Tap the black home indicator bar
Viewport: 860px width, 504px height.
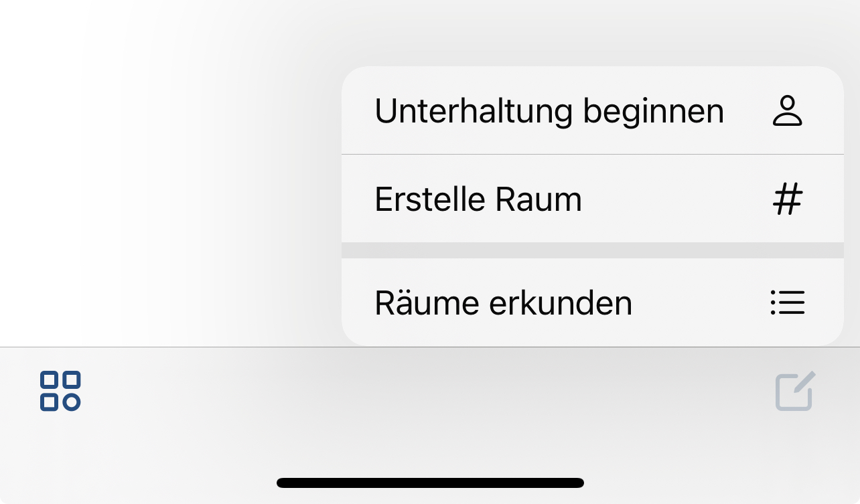[x=430, y=483]
